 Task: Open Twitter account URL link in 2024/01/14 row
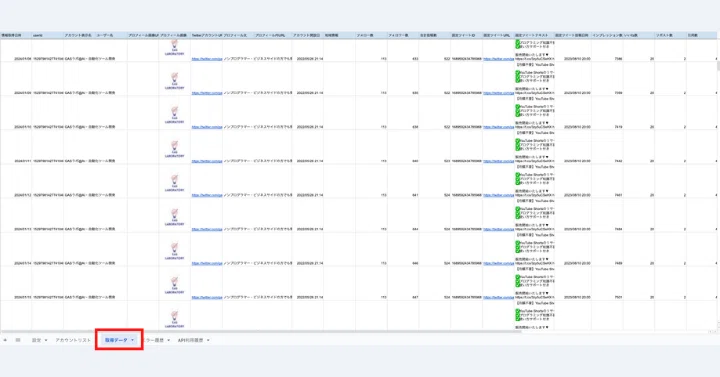tap(207, 263)
